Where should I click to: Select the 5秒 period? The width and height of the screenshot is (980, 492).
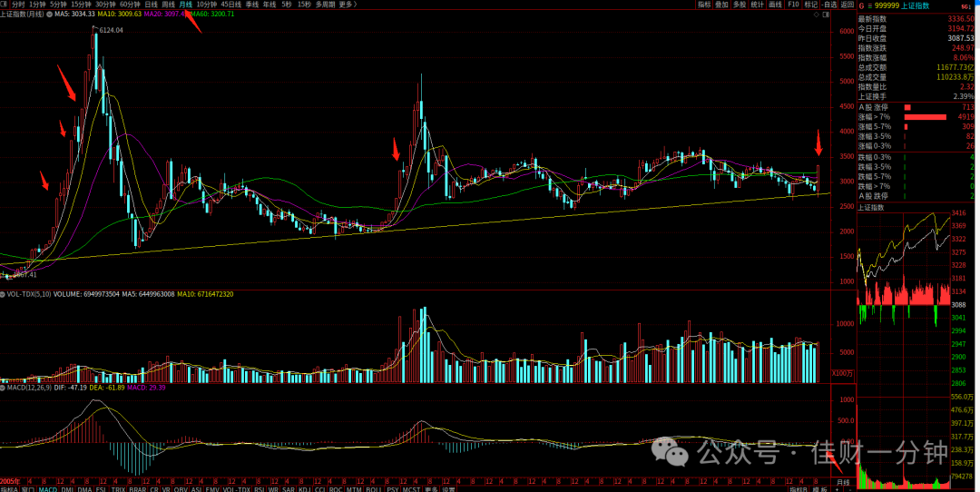click(x=286, y=5)
